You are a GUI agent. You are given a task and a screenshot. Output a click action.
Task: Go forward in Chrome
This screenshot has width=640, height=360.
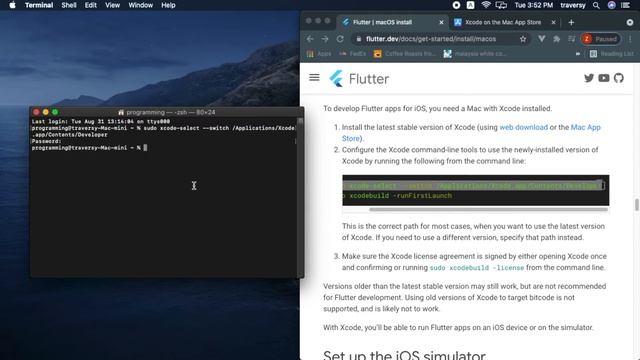[325, 39]
